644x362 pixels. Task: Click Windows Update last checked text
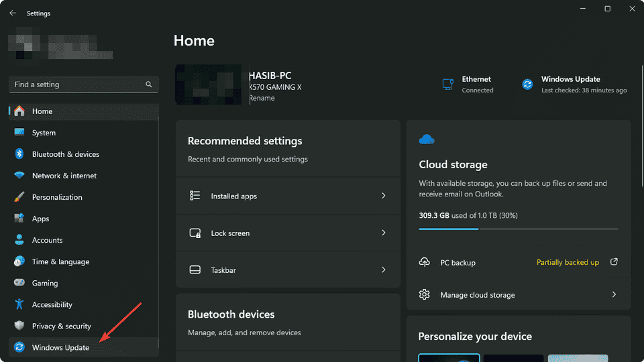click(584, 90)
